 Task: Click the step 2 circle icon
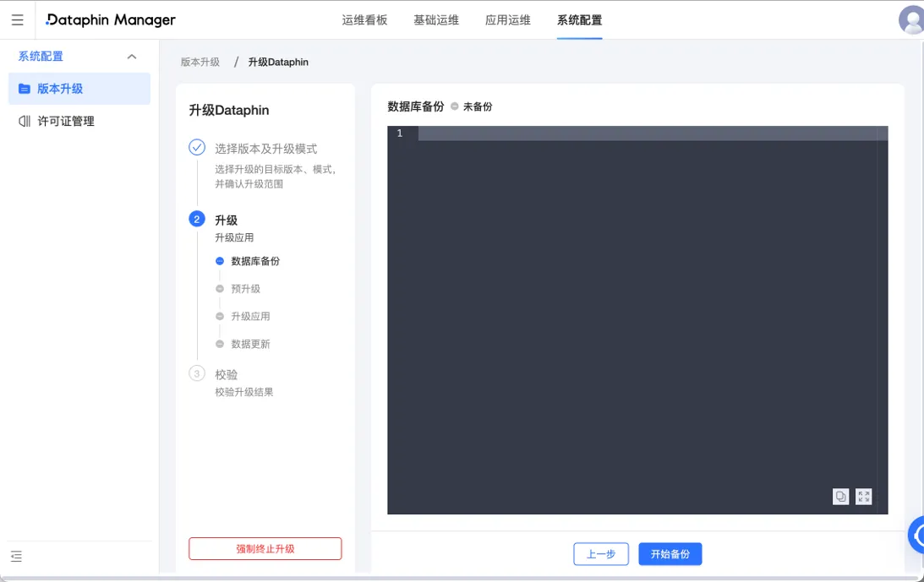tap(197, 219)
